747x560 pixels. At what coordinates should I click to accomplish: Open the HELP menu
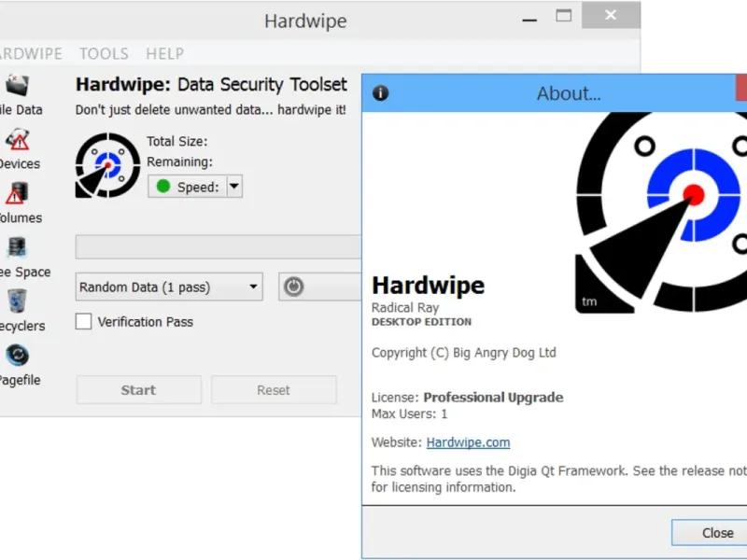(x=165, y=53)
